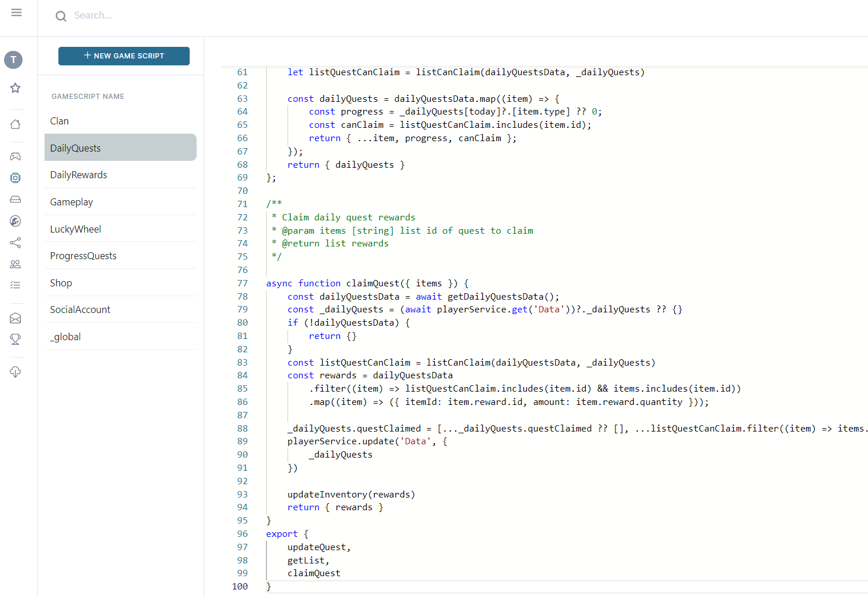Screen dimensions: 868x597
Task: Click the search magnifier icon
Action: (61, 16)
